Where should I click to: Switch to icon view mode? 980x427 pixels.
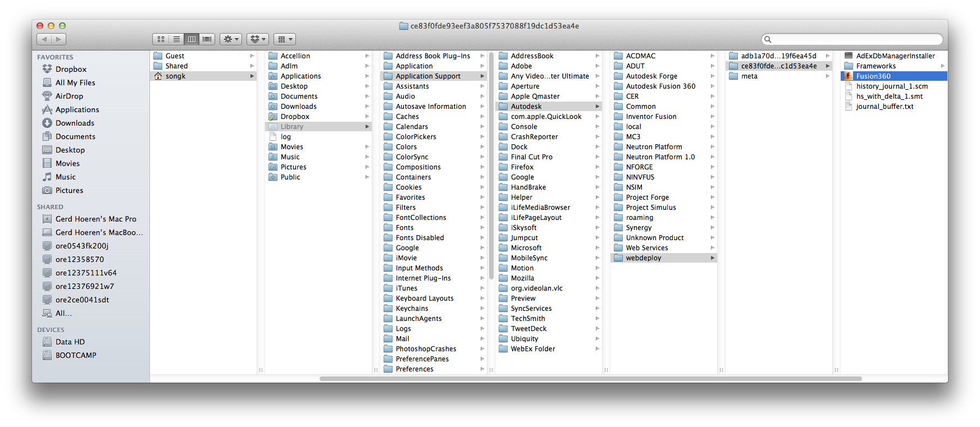161,39
